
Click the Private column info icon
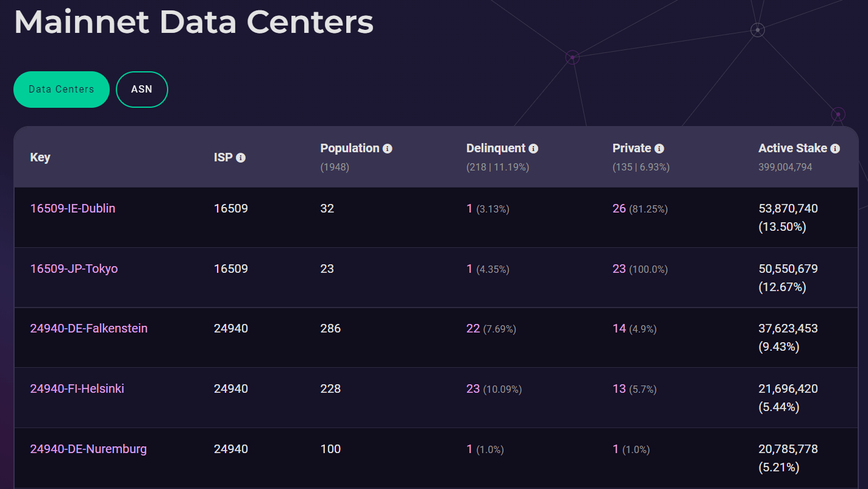point(659,149)
